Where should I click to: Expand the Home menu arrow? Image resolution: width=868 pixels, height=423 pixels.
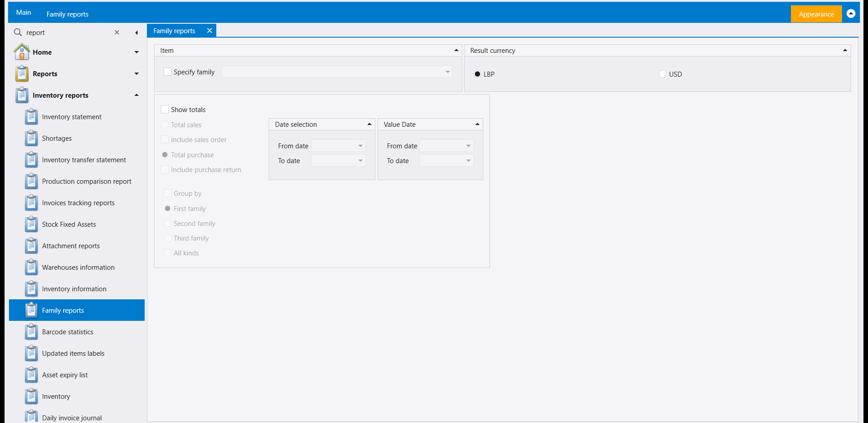137,52
